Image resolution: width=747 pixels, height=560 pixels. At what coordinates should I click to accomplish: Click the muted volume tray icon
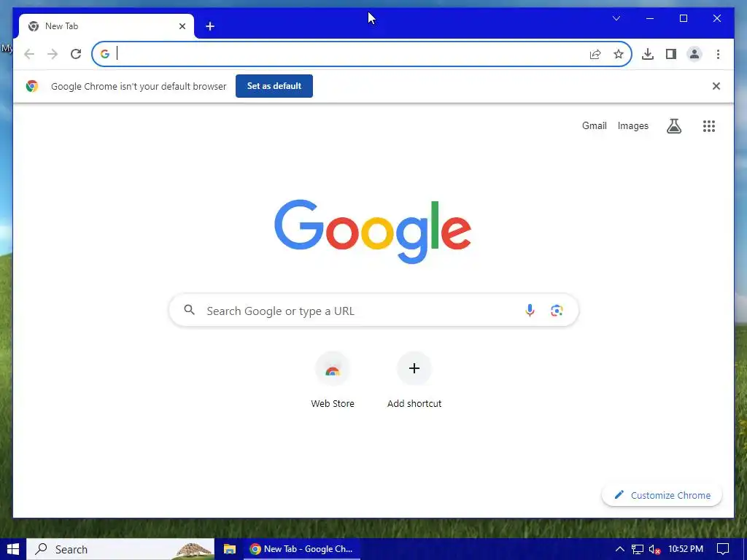tap(655, 550)
